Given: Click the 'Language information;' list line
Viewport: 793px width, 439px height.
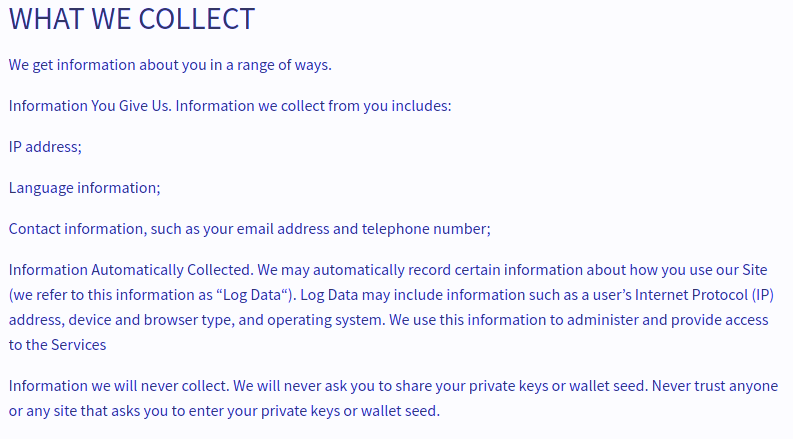Looking at the screenshot, I should (84, 187).
